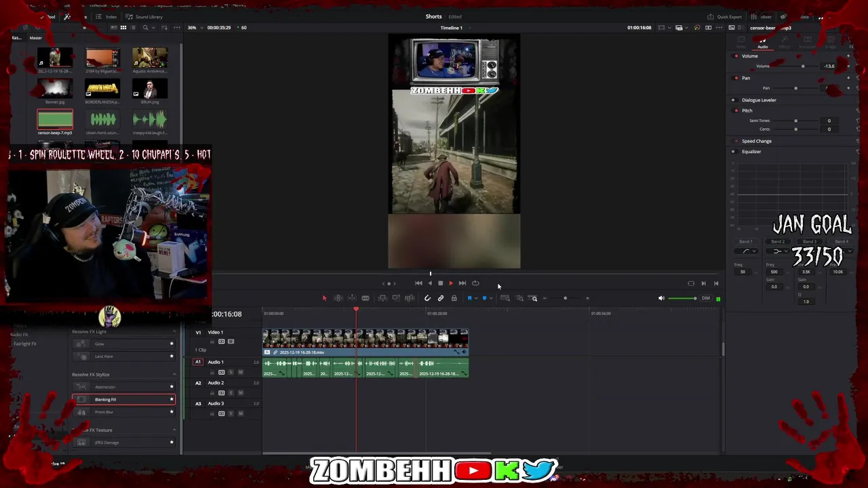
Task: Toggle the Linked Selection chain icon
Action: coord(441,298)
